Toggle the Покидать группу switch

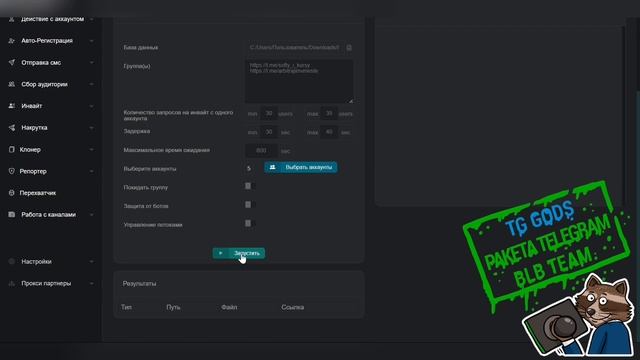250,186
